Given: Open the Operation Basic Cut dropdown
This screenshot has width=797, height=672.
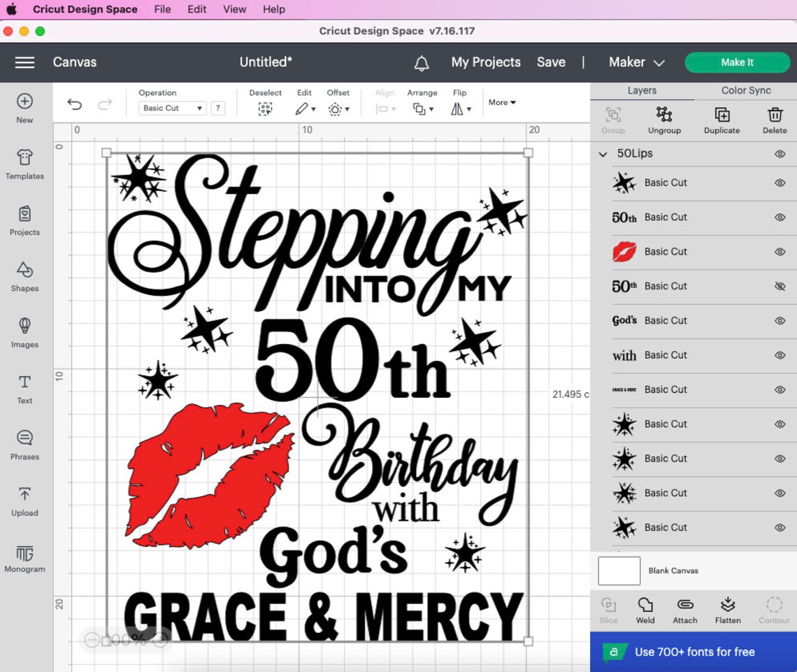Looking at the screenshot, I should click(x=172, y=108).
